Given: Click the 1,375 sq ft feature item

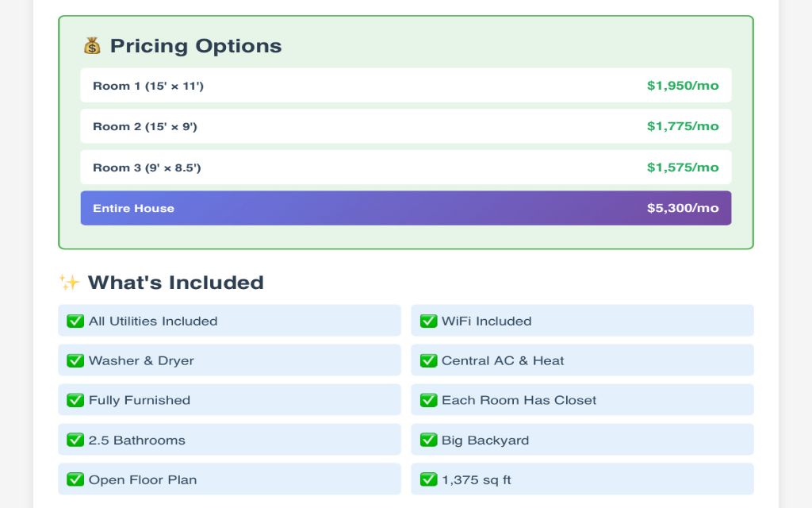Looking at the screenshot, I should (x=582, y=479).
